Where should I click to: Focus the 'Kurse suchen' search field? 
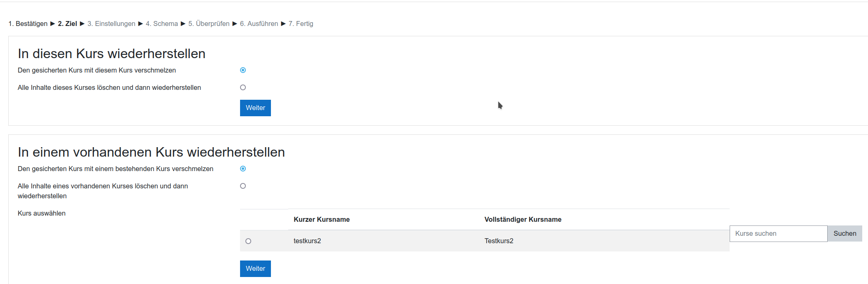pyautogui.click(x=778, y=234)
